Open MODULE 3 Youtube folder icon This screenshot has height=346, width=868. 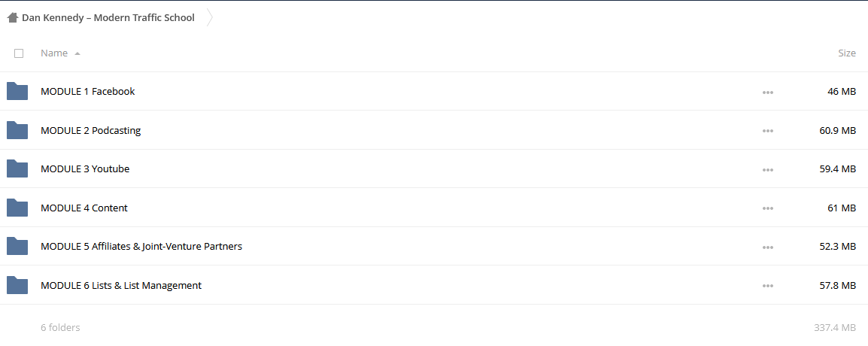coord(17,168)
